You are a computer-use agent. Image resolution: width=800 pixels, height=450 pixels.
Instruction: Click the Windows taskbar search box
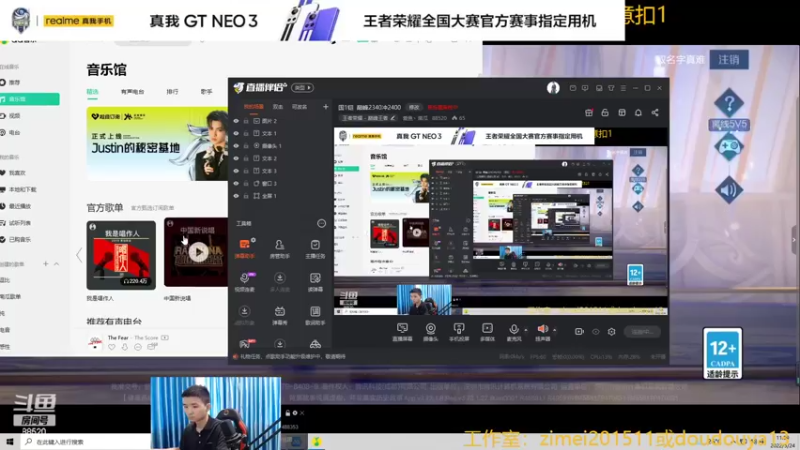click(x=87, y=442)
